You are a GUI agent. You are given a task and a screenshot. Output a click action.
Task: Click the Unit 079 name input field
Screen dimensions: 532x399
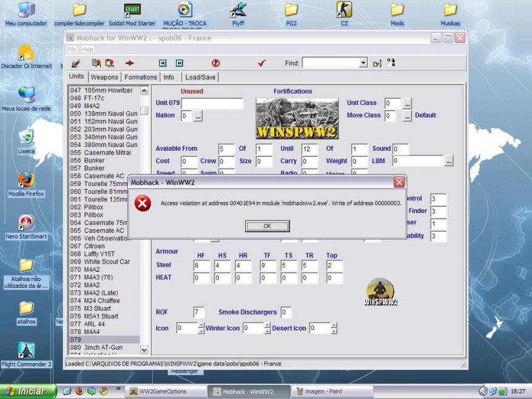(x=212, y=103)
